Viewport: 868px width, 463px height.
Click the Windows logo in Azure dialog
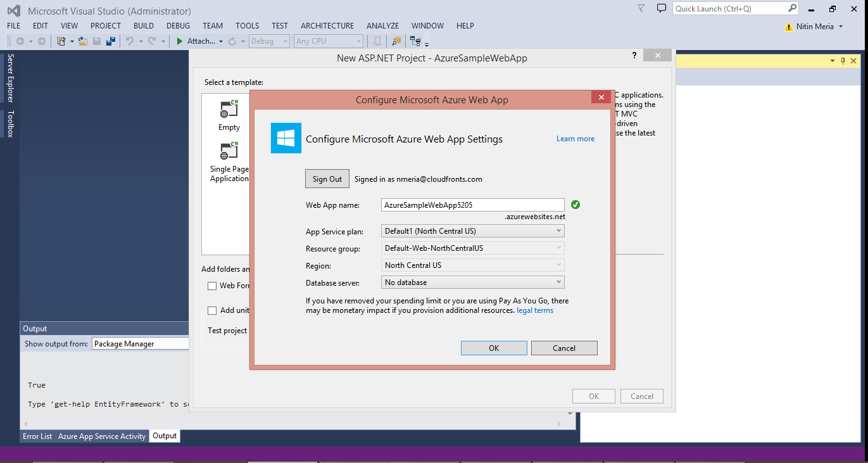(286, 138)
